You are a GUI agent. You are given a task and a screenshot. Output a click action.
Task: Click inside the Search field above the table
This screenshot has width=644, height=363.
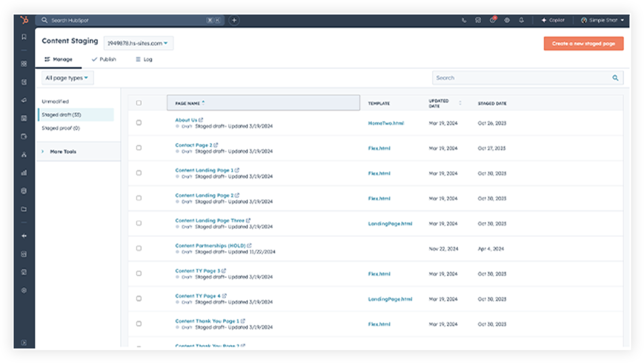tap(505, 77)
